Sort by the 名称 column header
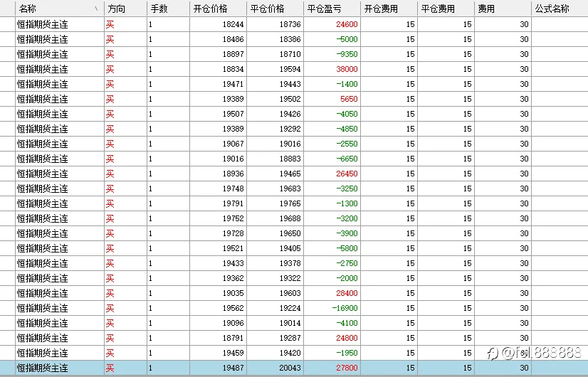The height and width of the screenshot is (377, 588). [x=60, y=9]
